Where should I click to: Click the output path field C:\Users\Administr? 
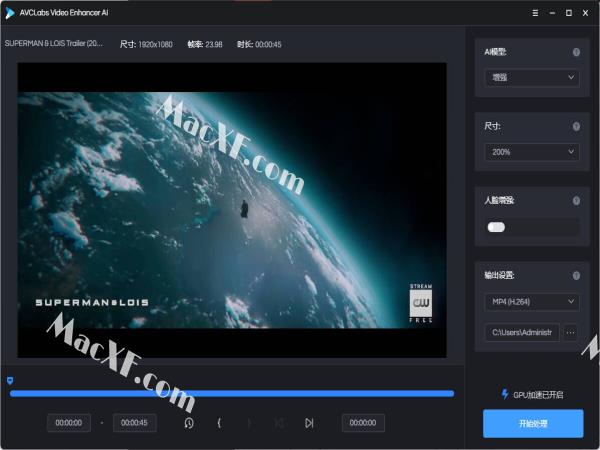click(x=522, y=333)
